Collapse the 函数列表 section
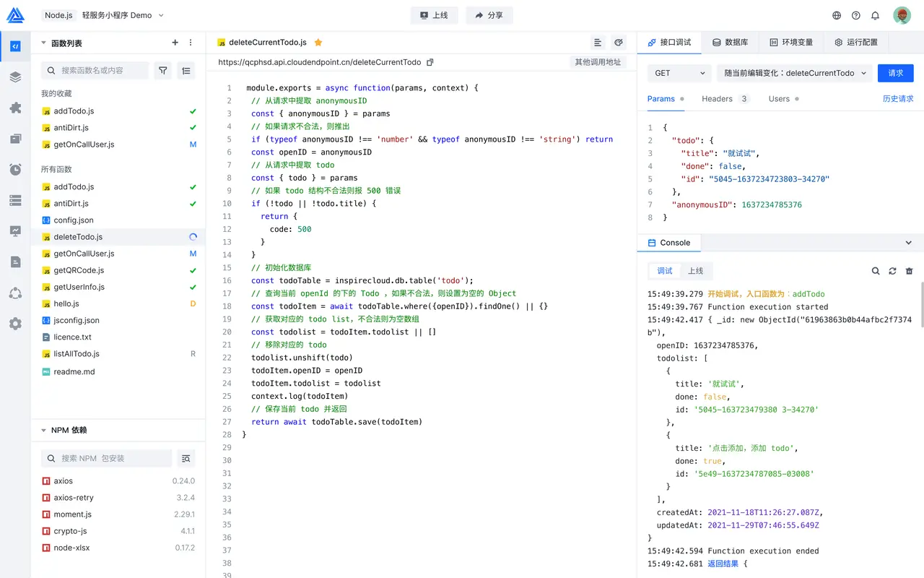Viewport: 924px width, 578px height. tap(43, 43)
